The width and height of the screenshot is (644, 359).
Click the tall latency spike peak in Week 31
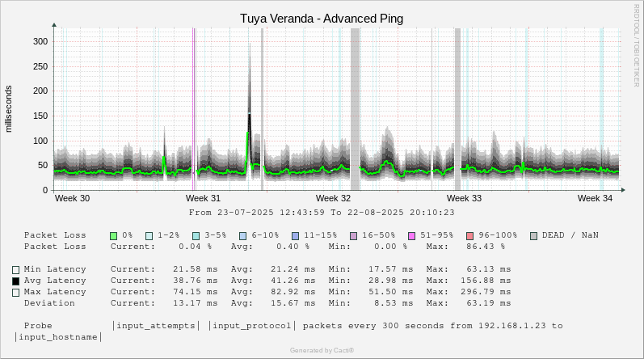[x=250, y=44]
